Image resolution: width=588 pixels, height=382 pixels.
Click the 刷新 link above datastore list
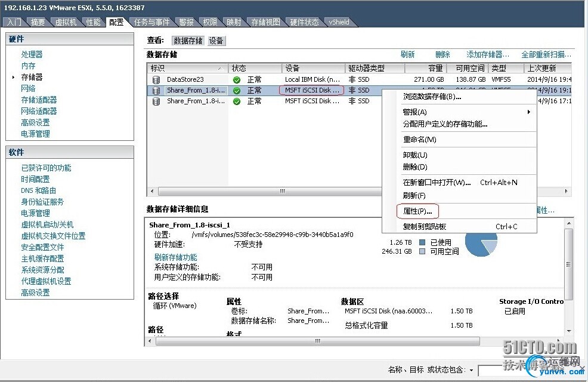[x=408, y=54]
